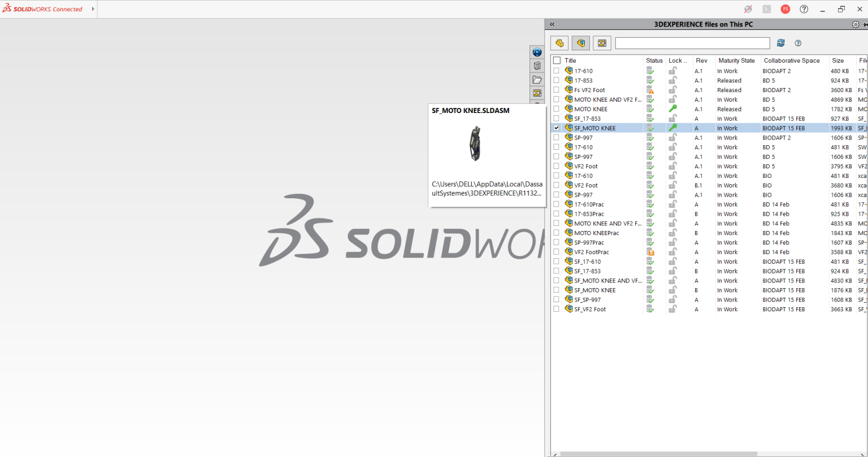The height and width of the screenshot is (457, 868).
Task: Check the box for Fs VF2 Foot
Action: point(557,90)
